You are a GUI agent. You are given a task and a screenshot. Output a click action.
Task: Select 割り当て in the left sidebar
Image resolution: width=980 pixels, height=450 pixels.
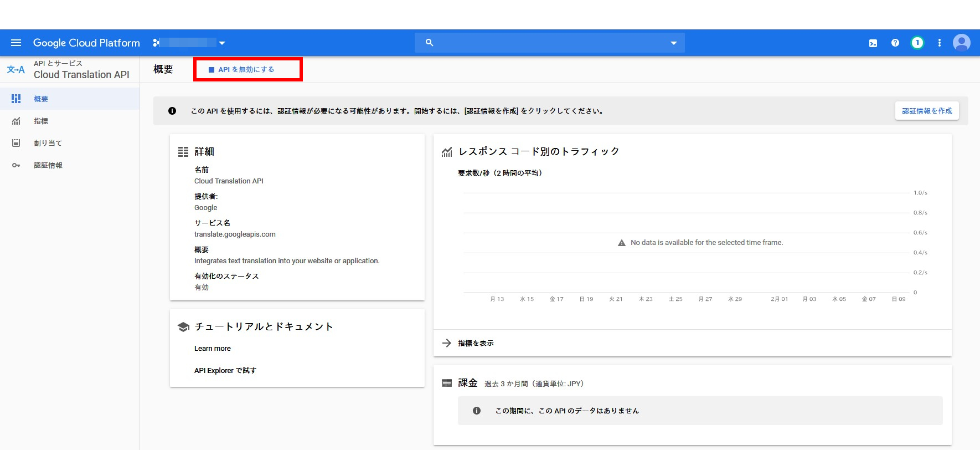pos(48,143)
